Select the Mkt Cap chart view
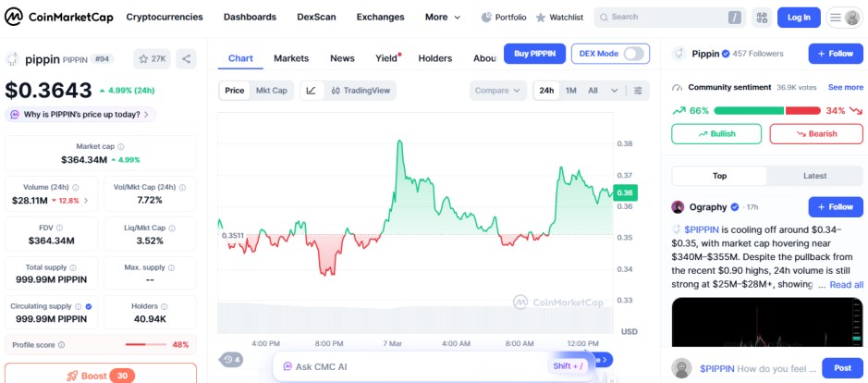 (272, 91)
